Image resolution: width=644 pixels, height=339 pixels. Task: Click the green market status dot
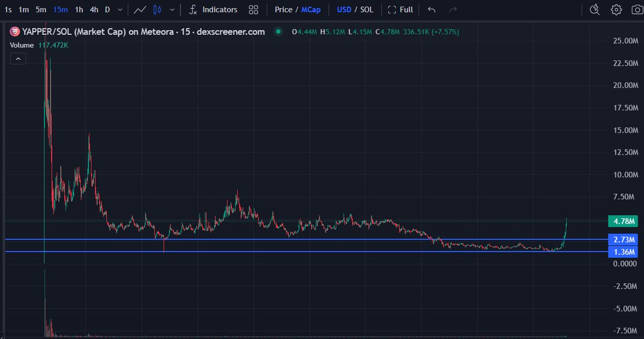[x=278, y=32]
